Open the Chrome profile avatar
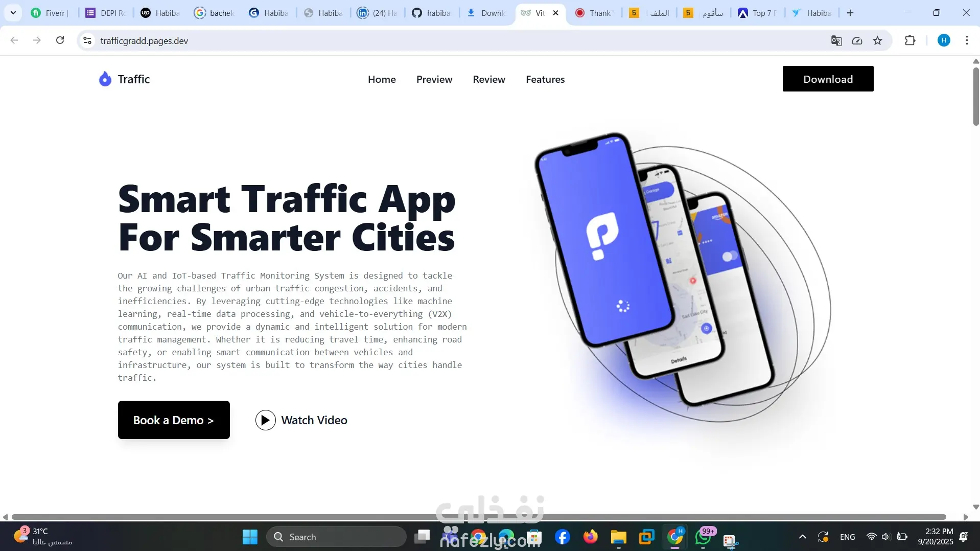Image resolution: width=980 pixels, height=551 pixels. click(944, 40)
